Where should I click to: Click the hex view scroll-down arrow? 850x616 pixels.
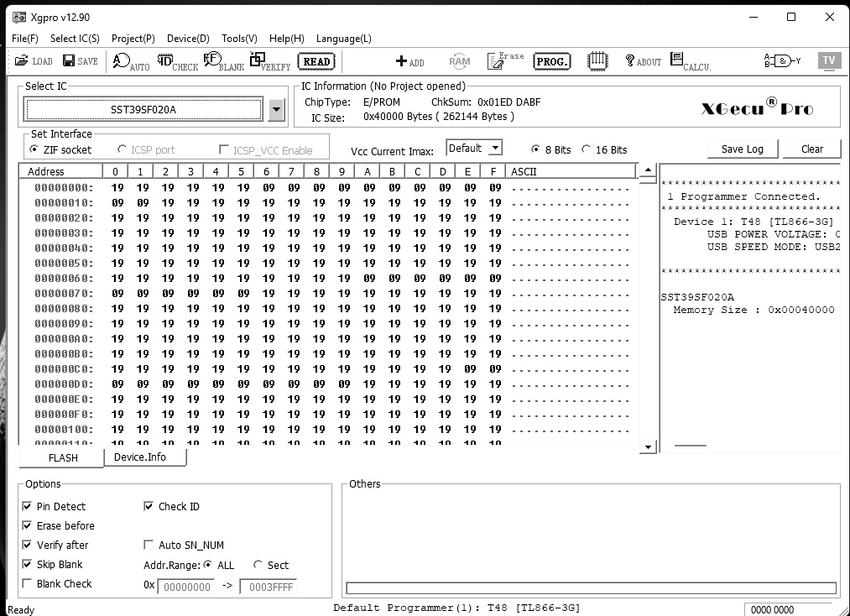(647, 447)
